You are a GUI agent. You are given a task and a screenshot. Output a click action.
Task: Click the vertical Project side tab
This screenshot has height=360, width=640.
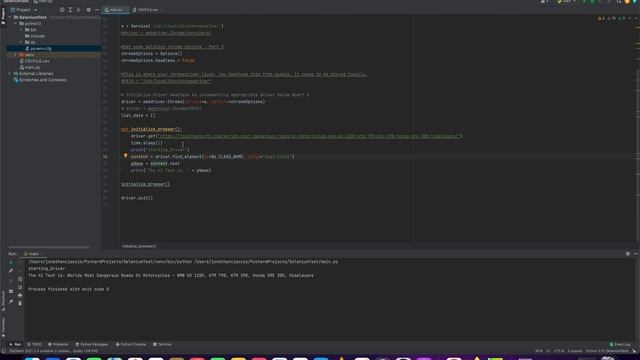pyautogui.click(x=3, y=16)
